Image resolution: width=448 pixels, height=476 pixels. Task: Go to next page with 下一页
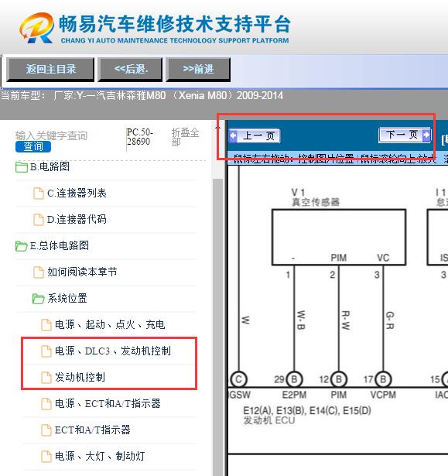click(x=405, y=135)
